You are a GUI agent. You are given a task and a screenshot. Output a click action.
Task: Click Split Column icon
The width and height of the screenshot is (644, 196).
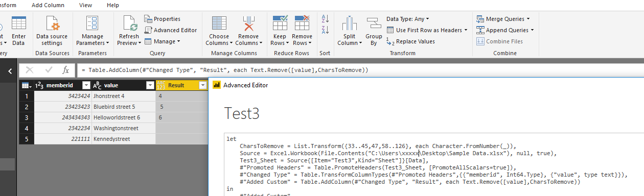[x=350, y=24]
